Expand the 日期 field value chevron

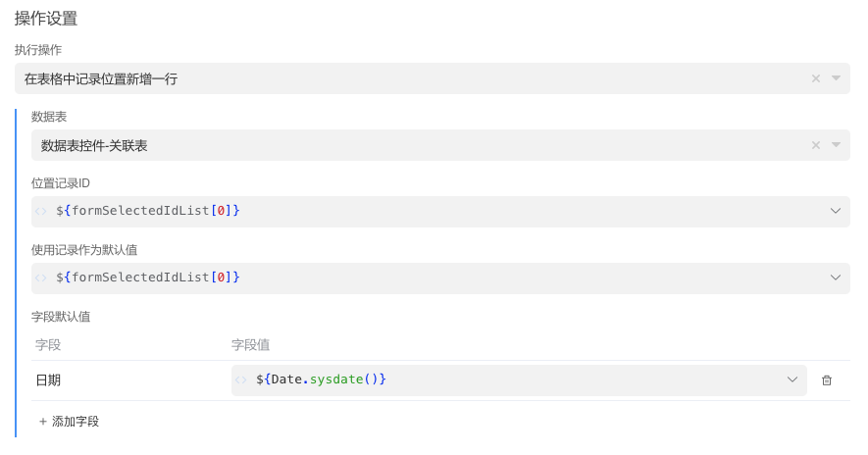[792, 379]
